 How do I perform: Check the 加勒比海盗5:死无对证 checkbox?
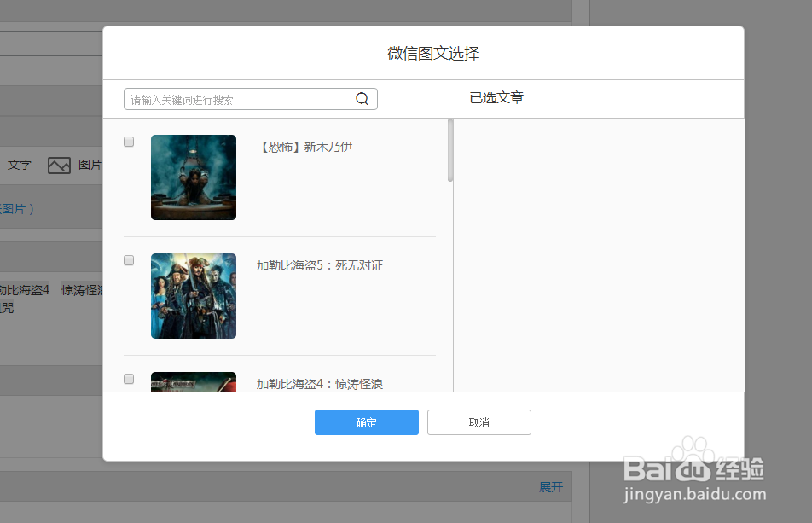129,260
